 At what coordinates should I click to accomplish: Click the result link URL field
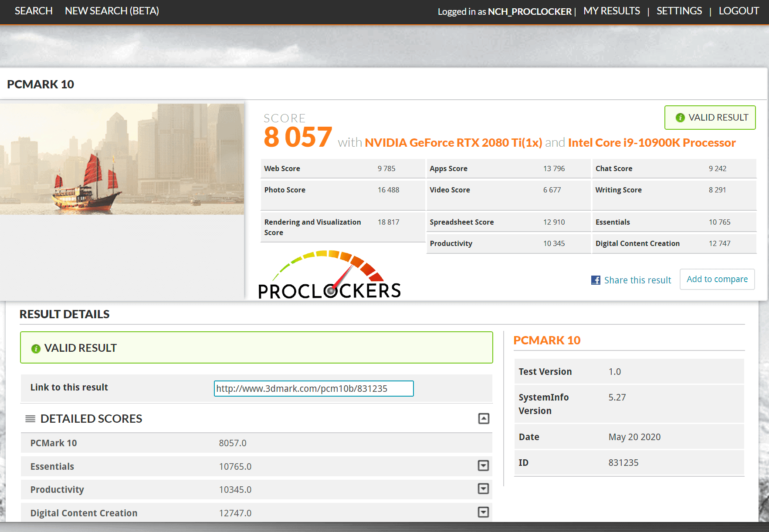coord(314,388)
